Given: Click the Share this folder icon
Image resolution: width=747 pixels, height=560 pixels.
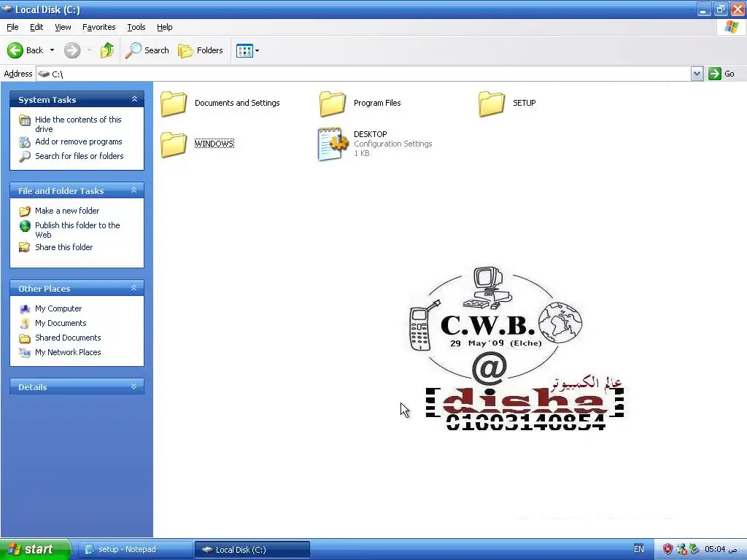Looking at the screenshot, I should pyautogui.click(x=25, y=247).
